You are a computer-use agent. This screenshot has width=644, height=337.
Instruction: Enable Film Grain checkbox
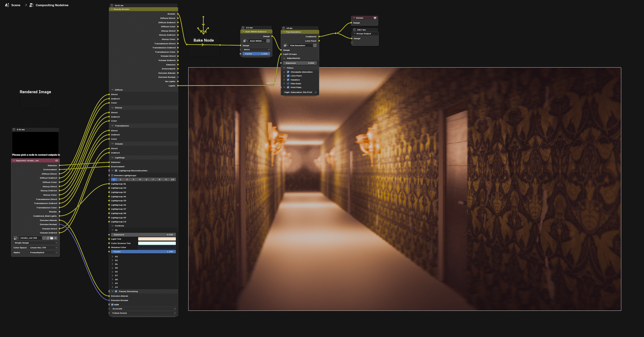[288, 84]
